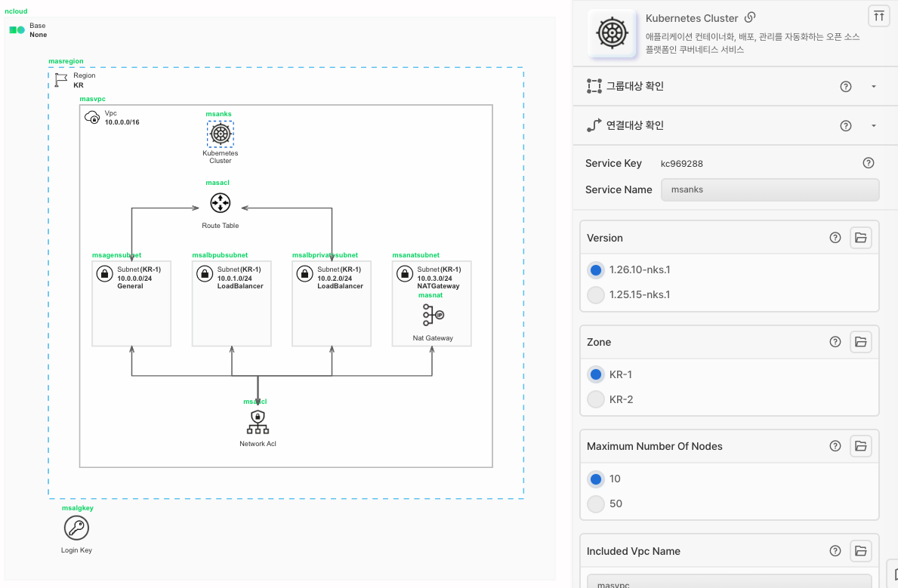The width and height of the screenshot is (898, 588).
Task: Click the msalgkey label
Action: point(77,508)
